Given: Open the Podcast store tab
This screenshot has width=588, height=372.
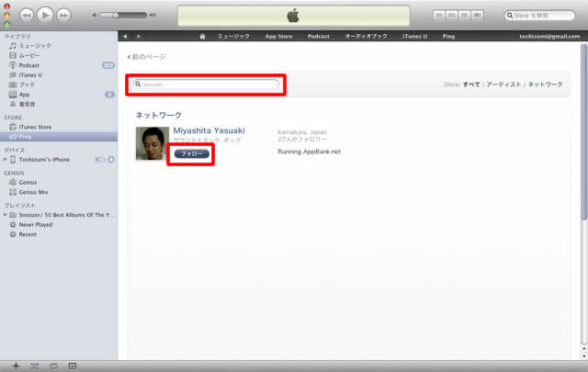Looking at the screenshot, I should [x=319, y=37].
